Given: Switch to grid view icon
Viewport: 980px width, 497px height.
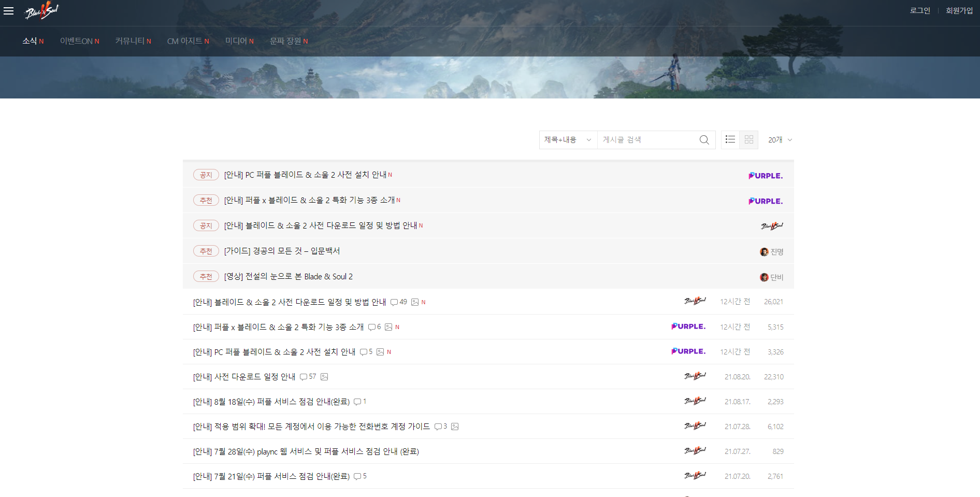Looking at the screenshot, I should (x=749, y=139).
